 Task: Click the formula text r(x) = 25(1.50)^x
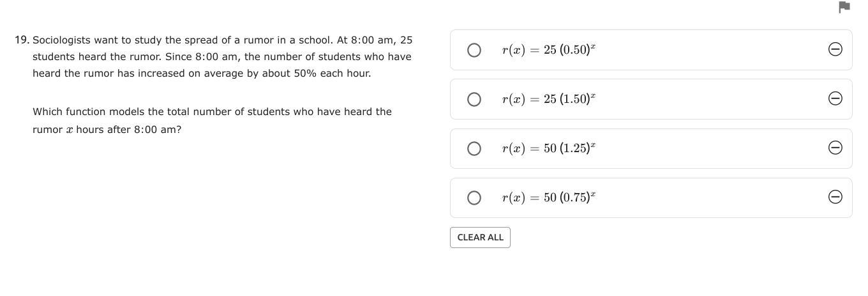[x=548, y=99]
